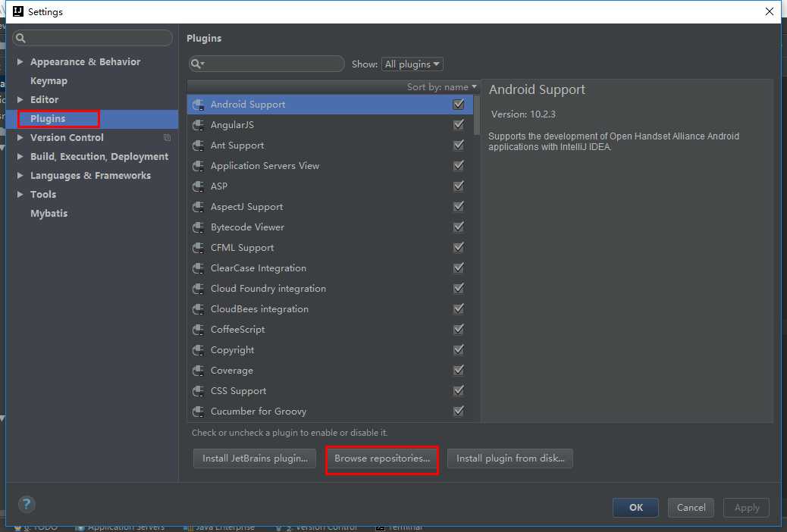
Task: Click Install JetBrains plugin button
Action: coord(255,458)
